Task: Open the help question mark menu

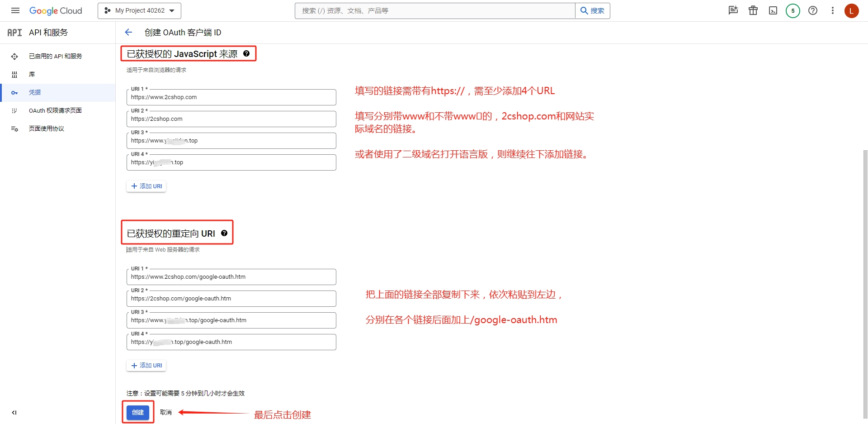Action: (x=813, y=10)
